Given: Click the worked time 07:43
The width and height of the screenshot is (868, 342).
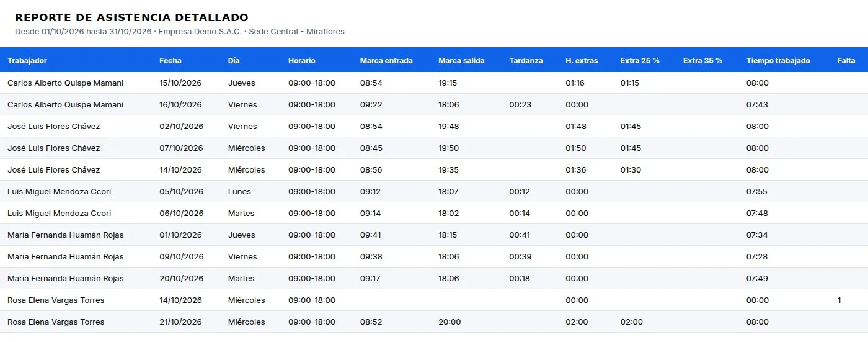Looking at the screenshot, I should point(757,105).
